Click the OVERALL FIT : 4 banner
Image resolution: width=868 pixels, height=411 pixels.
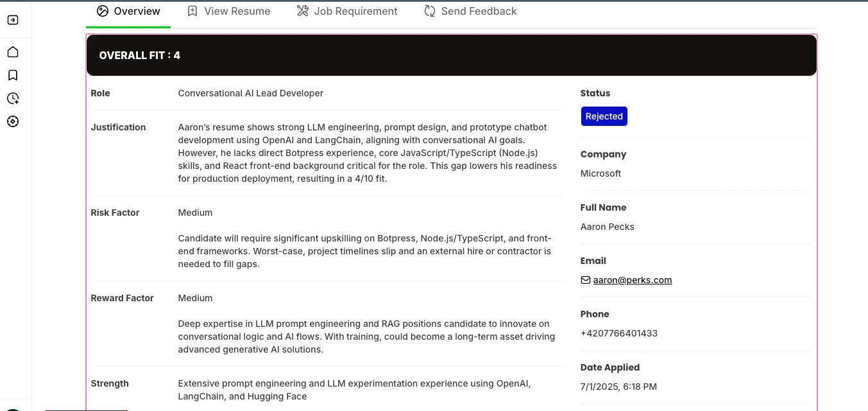pos(451,55)
